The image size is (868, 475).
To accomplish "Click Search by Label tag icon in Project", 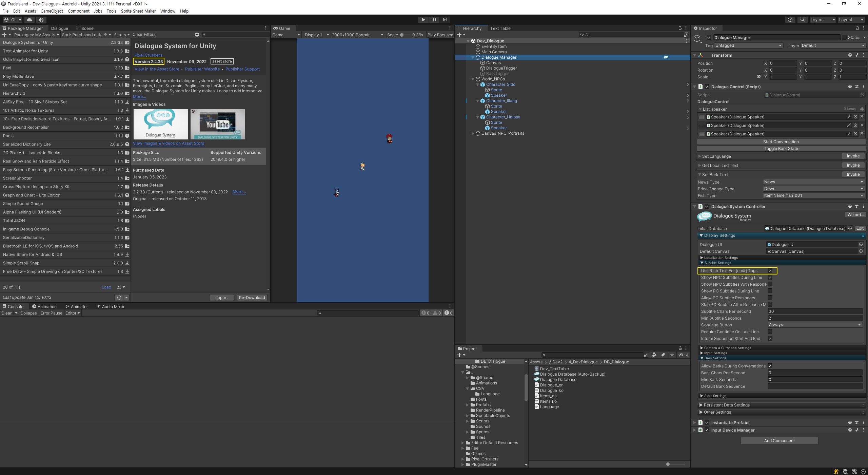I will (x=663, y=355).
